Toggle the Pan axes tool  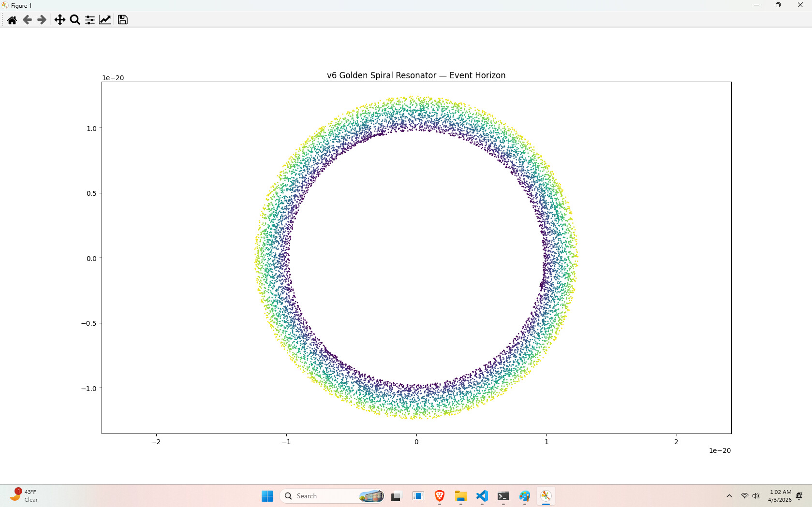tap(59, 20)
